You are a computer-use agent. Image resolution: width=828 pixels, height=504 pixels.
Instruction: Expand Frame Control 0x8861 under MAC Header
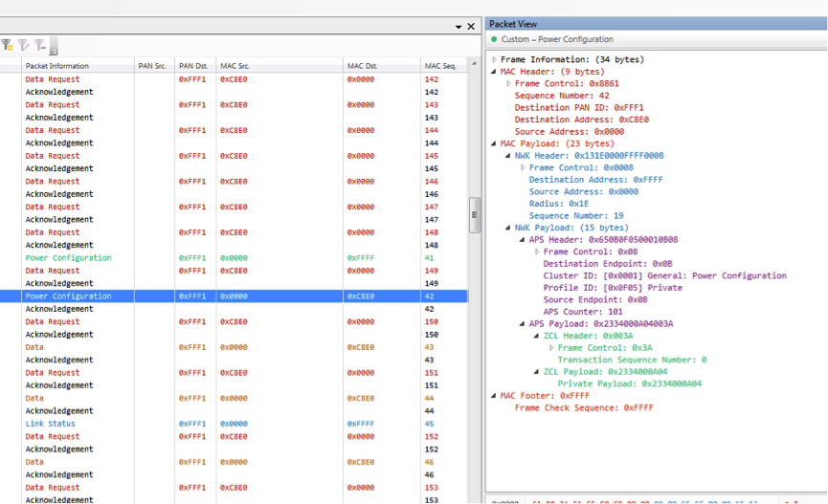click(x=508, y=84)
